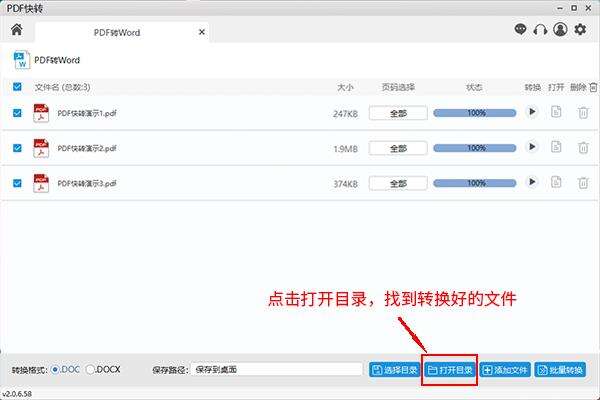Click the 374KB size value
Viewport: 600px width, 400px height.
pyautogui.click(x=345, y=184)
